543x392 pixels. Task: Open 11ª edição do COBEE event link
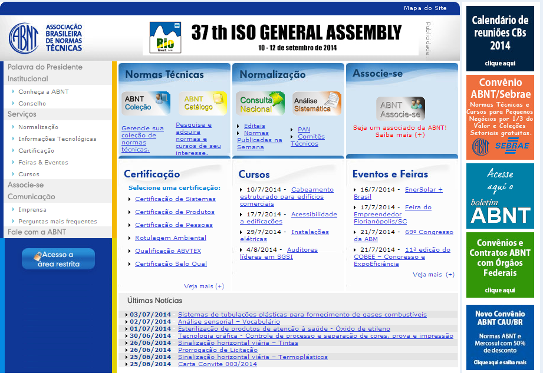[402, 256]
